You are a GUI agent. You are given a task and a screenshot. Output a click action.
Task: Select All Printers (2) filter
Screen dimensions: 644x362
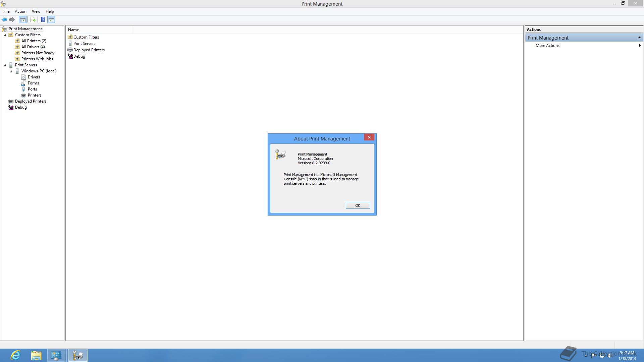pyautogui.click(x=34, y=41)
